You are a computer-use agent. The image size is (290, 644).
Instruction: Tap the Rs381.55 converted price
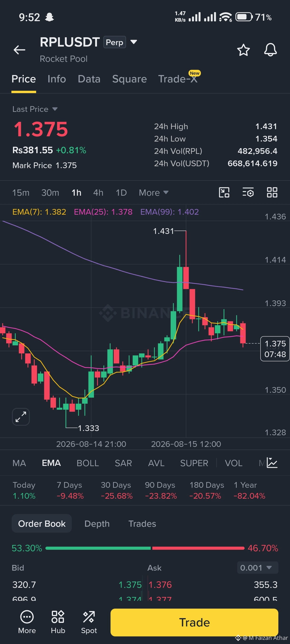(33, 150)
